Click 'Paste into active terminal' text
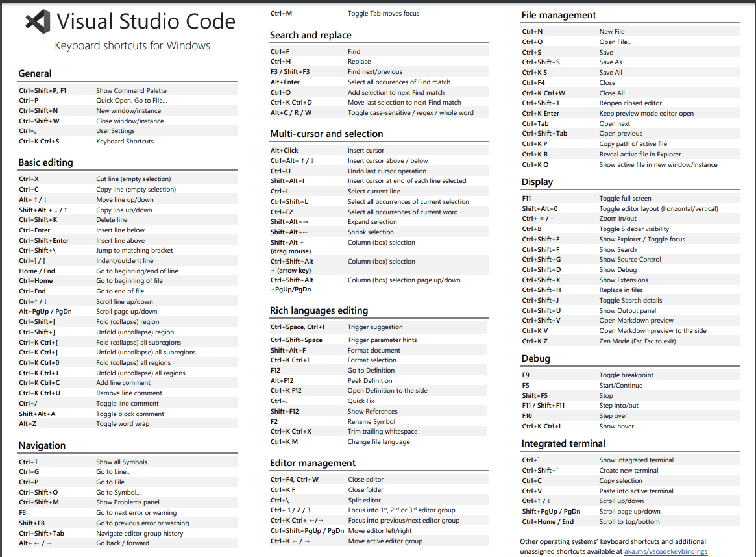 click(x=637, y=491)
